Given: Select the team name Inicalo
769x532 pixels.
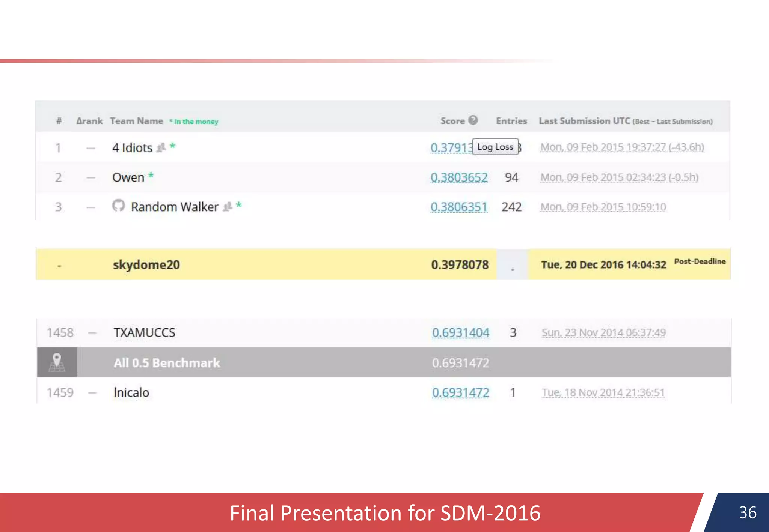Looking at the screenshot, I should tap(131, 392).
